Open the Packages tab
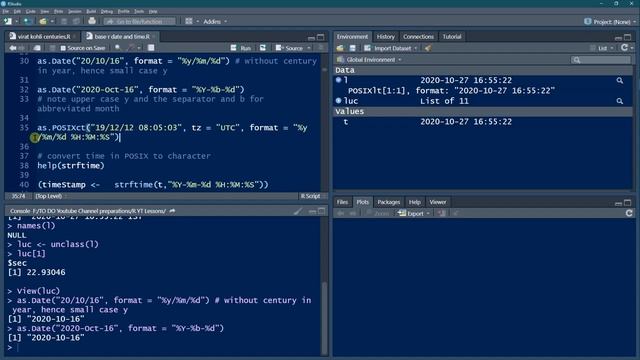 (389, 202)
